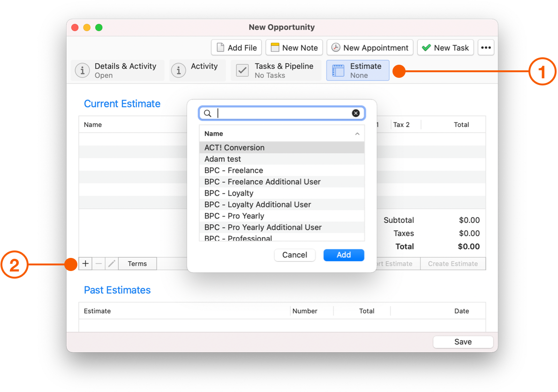Minimize the New Opportunity window
Screen dimensions: 558x392
click(x=87, y=27)
